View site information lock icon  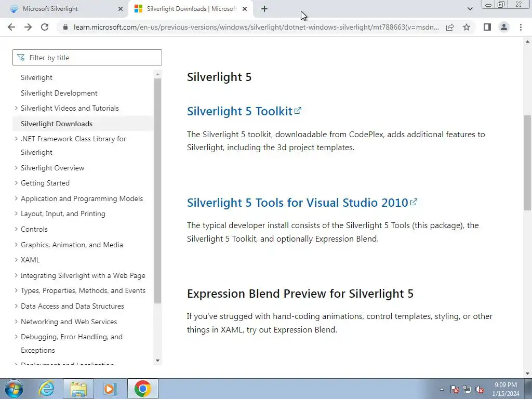click(65, 27)
